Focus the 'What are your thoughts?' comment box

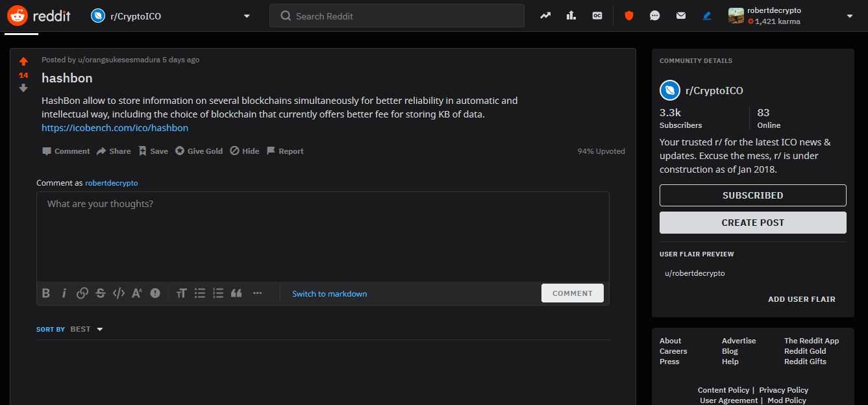pos(323,237)
